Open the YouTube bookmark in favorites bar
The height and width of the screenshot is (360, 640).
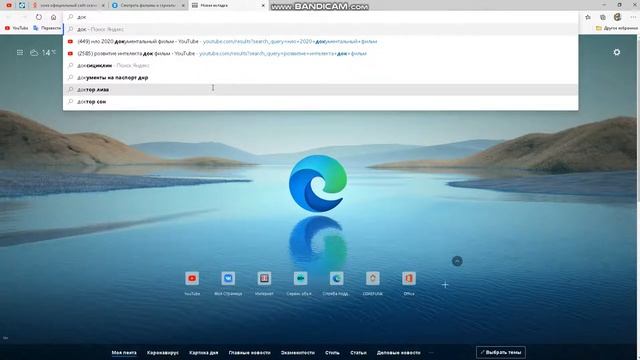(16, 28)
